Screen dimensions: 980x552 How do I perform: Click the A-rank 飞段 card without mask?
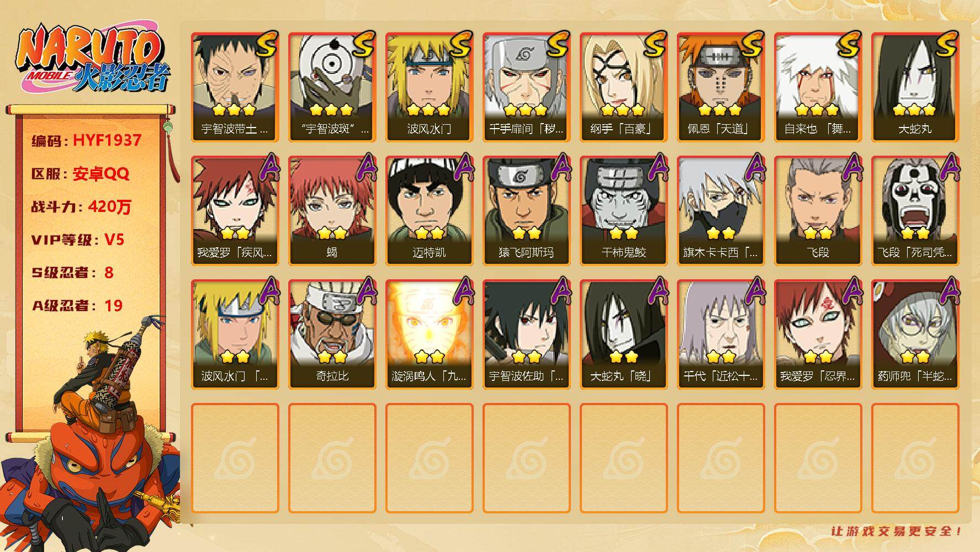pyautogui.click(x=818, y=211)
